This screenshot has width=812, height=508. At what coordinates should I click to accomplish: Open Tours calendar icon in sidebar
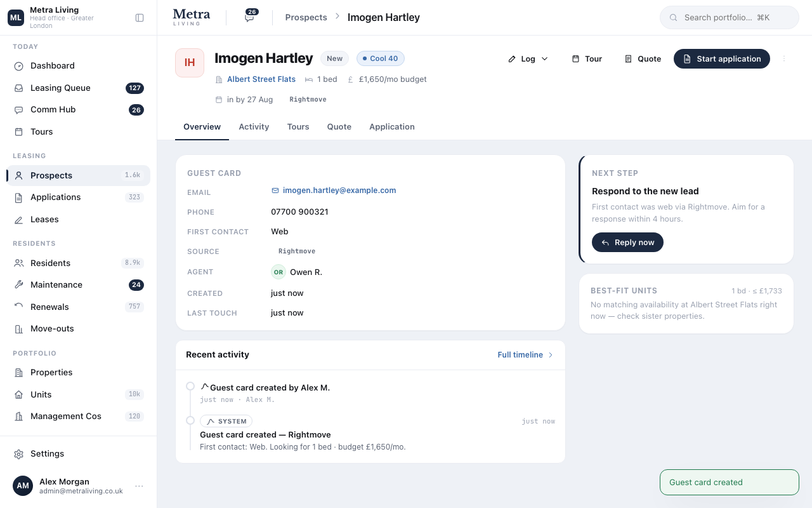coord(19,132)
